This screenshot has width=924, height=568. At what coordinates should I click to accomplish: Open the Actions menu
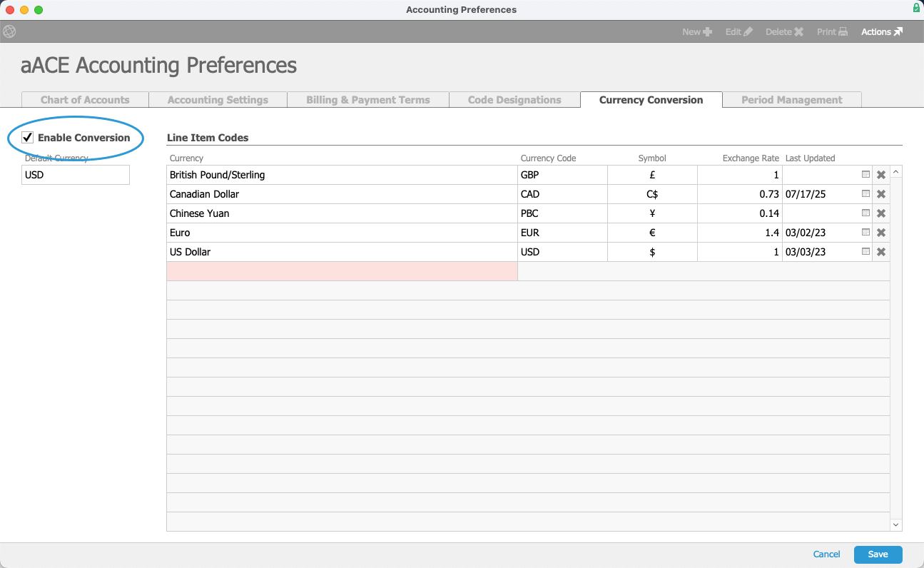coord(882,31)
